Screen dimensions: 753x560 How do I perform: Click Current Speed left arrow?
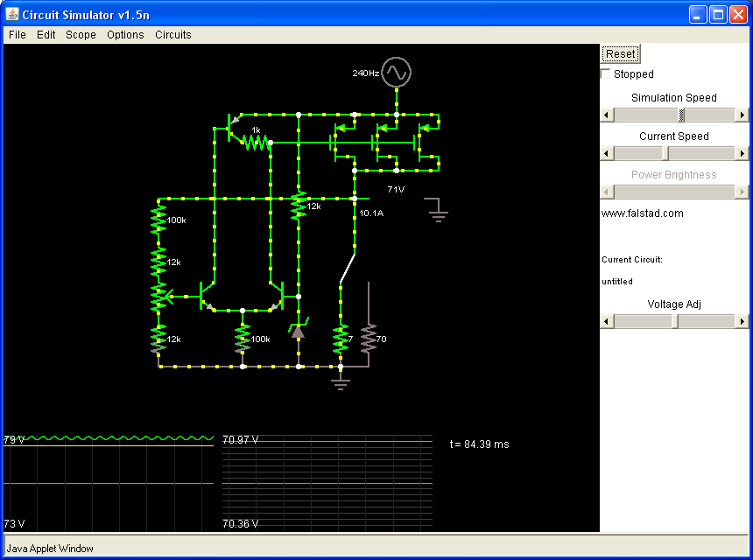[x=607, y=153]
